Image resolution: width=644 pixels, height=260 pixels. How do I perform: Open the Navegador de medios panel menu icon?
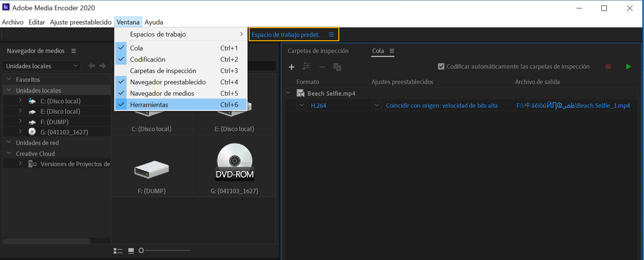74,51
